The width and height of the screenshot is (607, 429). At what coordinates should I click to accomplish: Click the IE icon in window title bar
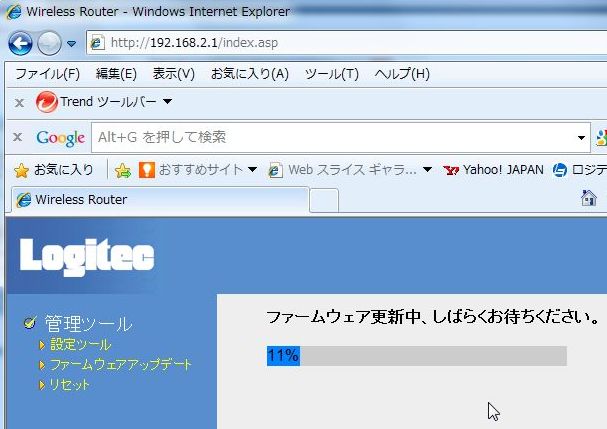point(14,12)
